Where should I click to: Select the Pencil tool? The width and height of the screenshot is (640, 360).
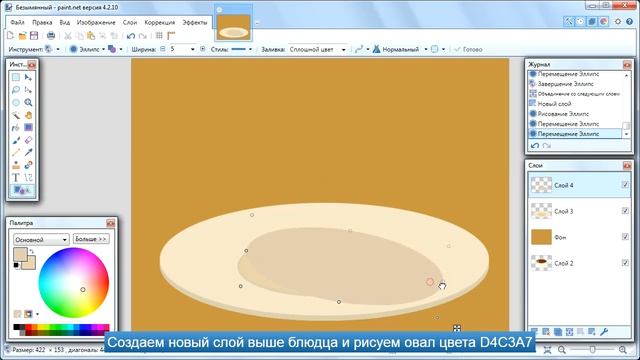click(x=16, y=153)
